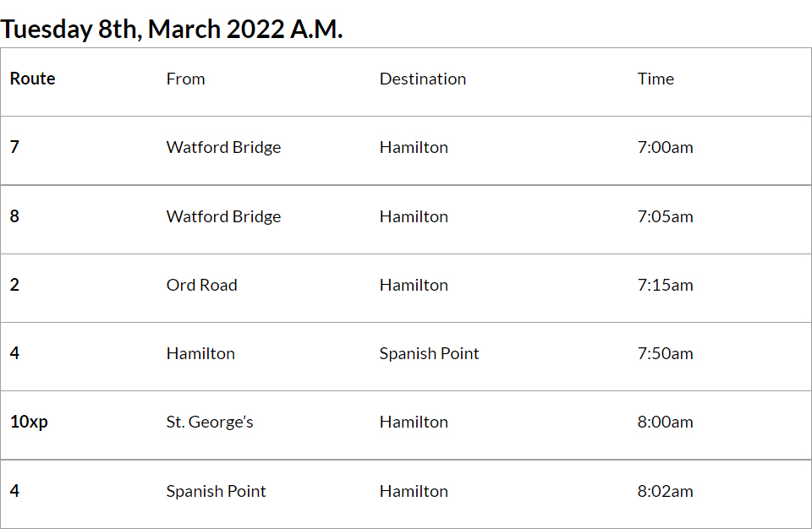Click route number 7 cell
This screenshot has width=812, height=529.
(15, 147)
